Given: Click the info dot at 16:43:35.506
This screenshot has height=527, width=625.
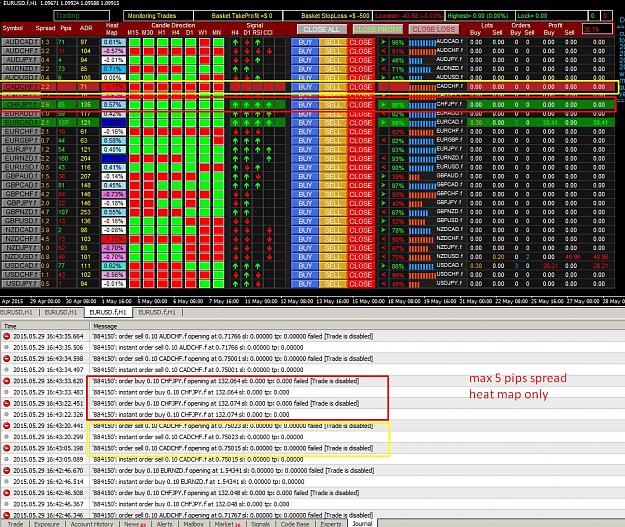Looking at the screenshot, I should [x=6, y=347].
